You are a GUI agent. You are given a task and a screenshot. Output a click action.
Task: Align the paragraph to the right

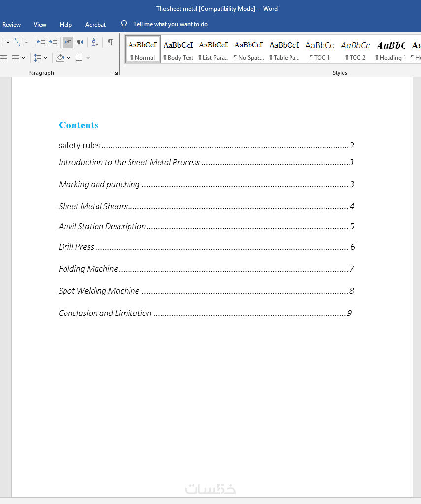[4, 58]
